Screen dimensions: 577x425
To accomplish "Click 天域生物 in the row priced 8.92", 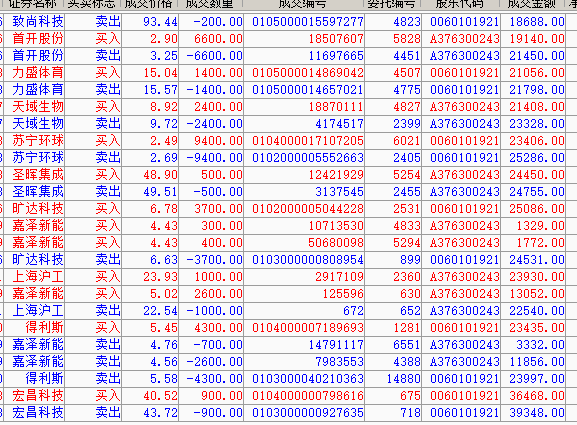I will pos(38,107).
